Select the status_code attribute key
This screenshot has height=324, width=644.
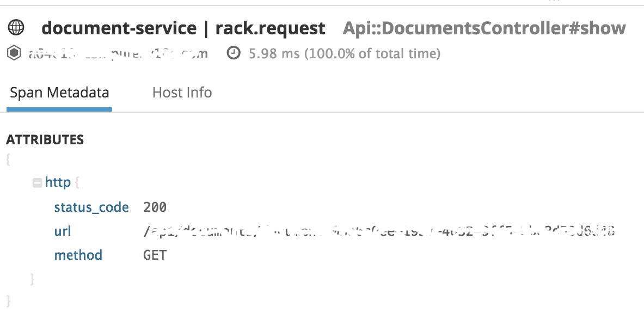tap(91, 207)
